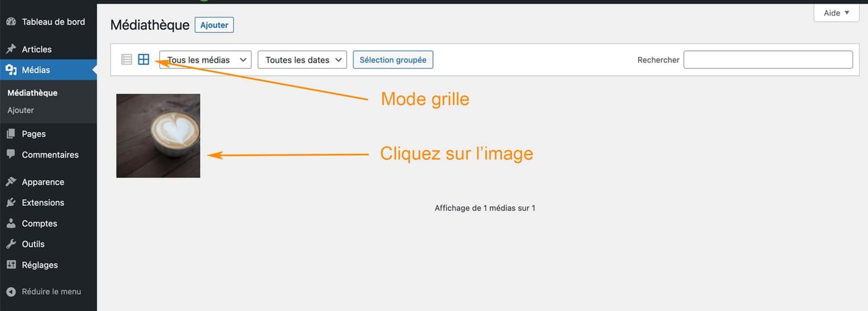Click the Apparence paintbrush icon
The width and height of the screenshot is (868, 311).
click(11, 182)
